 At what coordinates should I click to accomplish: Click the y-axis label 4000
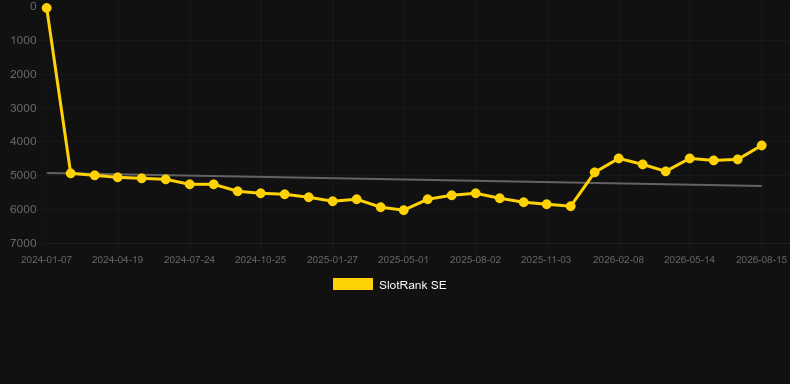pos(23,142)
